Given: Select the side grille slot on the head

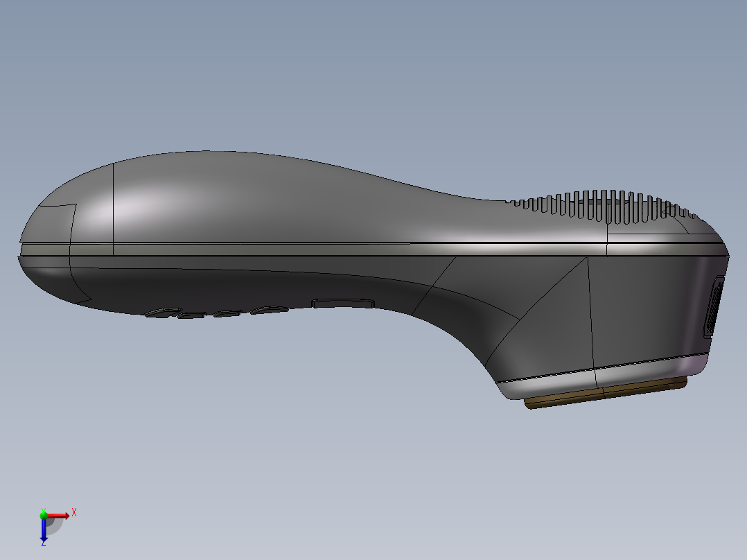Looking at the screenshot, I should (x=713, y=306).
